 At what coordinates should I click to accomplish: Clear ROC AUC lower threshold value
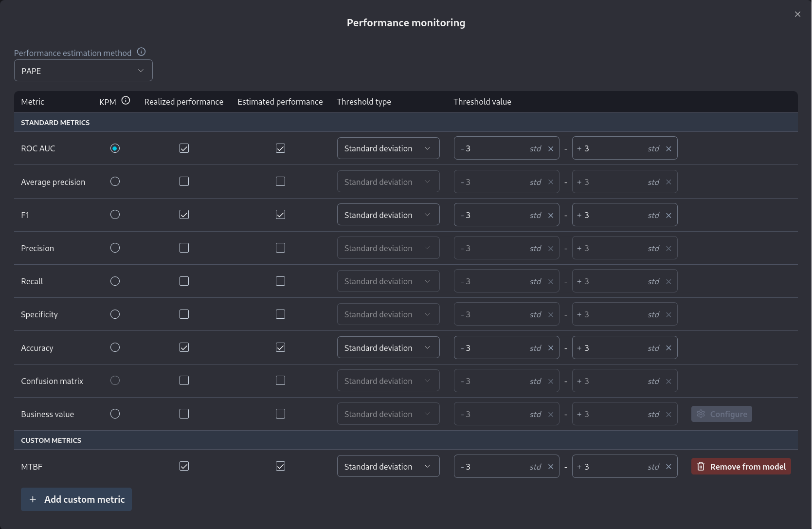click(551, 149)
